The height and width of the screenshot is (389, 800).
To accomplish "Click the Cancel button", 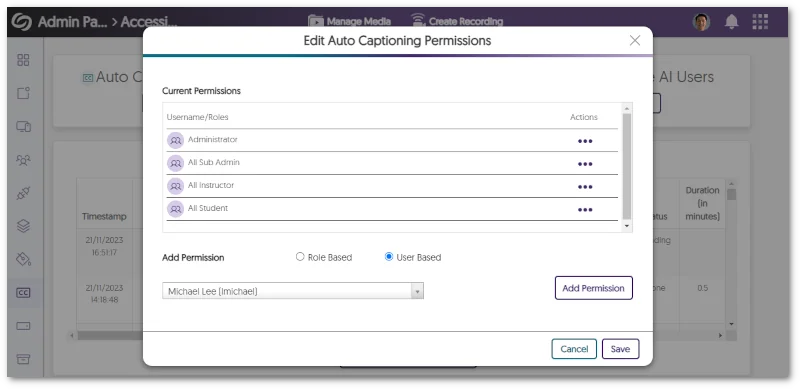I will (x=574, y=349).
